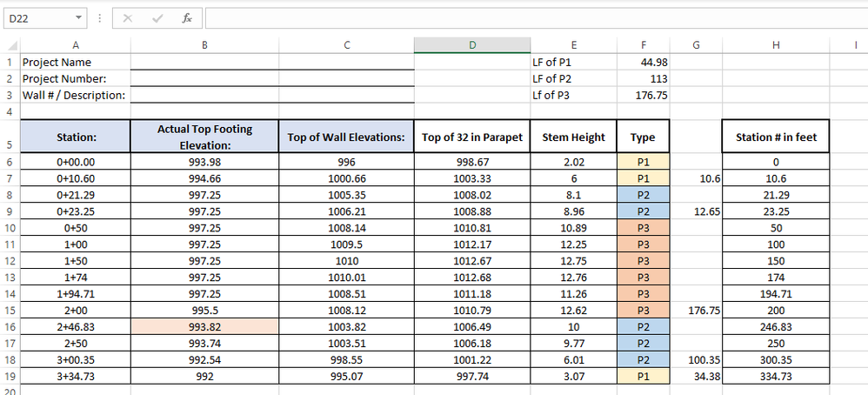
Task: Click the station feet cell 246.83
Action: click(776, 327)
